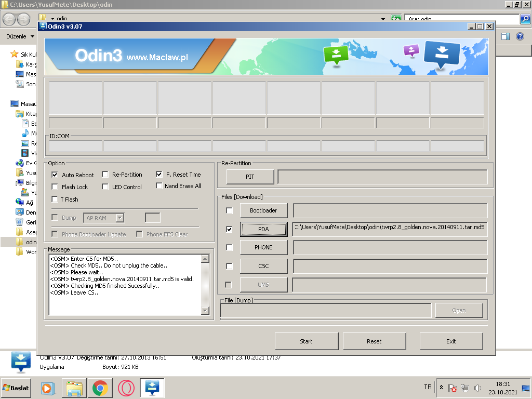
Task: Click Odin3 title bar icon
Action: click(x=43, y=26)
